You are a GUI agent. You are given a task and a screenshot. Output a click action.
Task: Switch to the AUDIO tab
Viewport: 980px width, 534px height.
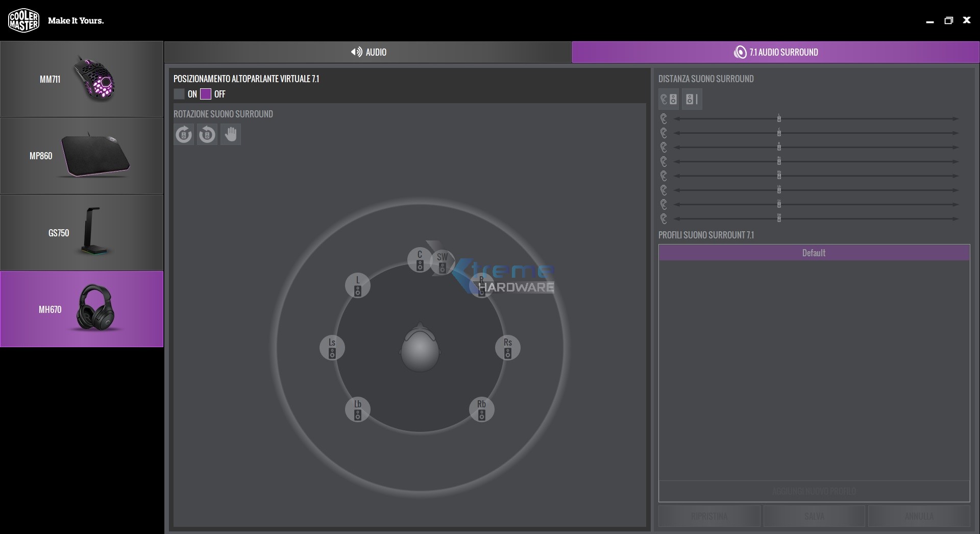[368, 52]
